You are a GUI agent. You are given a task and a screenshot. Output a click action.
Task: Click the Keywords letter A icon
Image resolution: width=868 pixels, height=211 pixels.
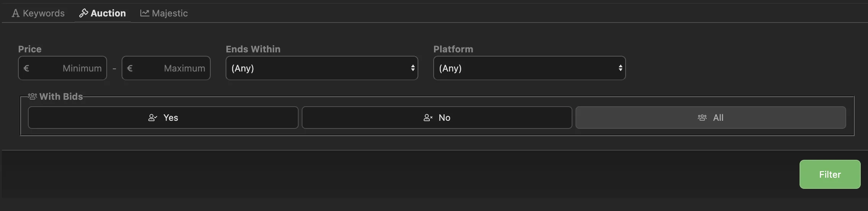pos(15,13)
